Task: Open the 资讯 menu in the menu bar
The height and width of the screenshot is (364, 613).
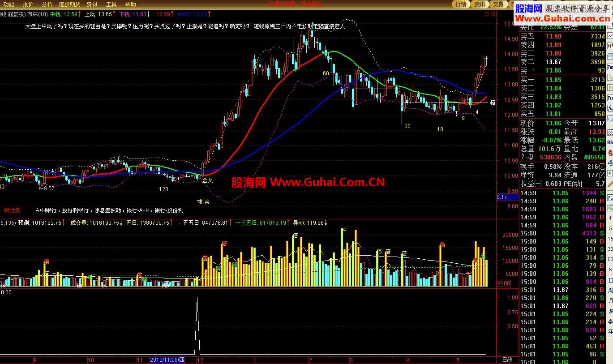Action: (x=92, y=4)
